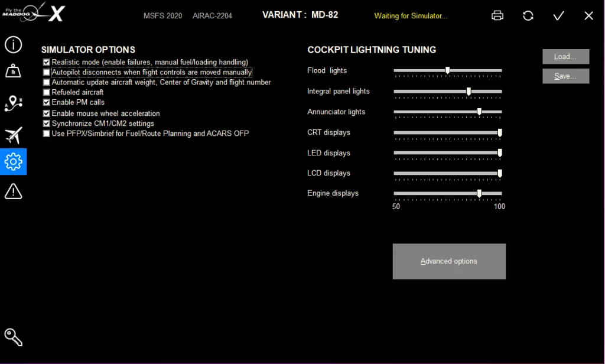
Task: Open the load and weight page icon
Action: [13, 71]
